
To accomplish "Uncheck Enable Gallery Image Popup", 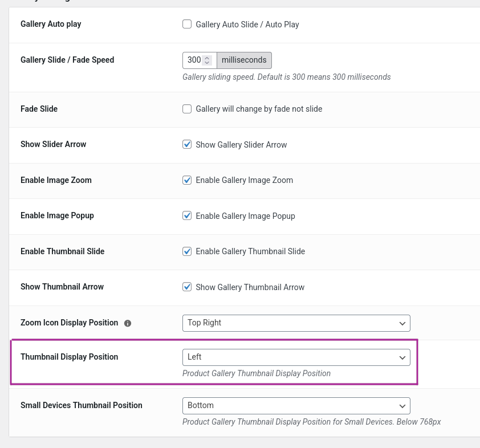I will pos(187,216).
